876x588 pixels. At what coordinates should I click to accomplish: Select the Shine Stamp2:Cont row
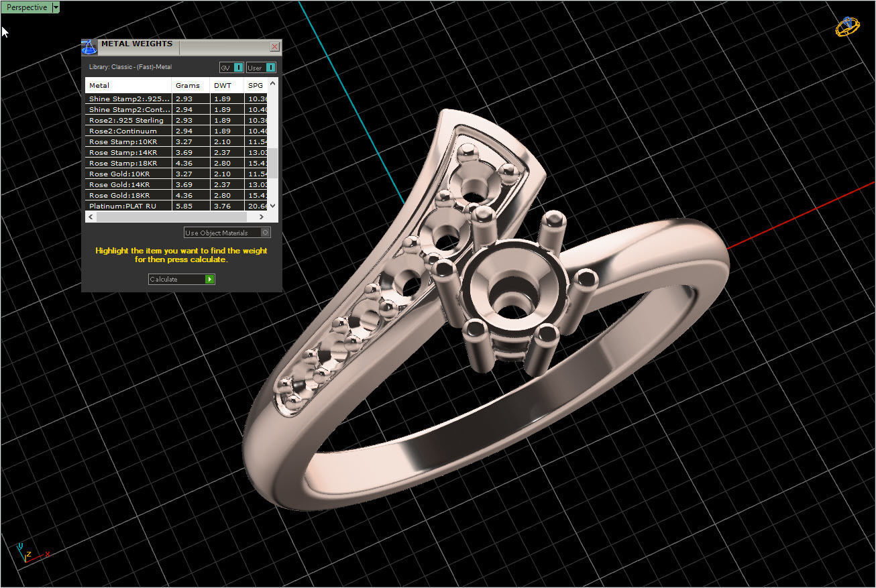coord(177,109)
